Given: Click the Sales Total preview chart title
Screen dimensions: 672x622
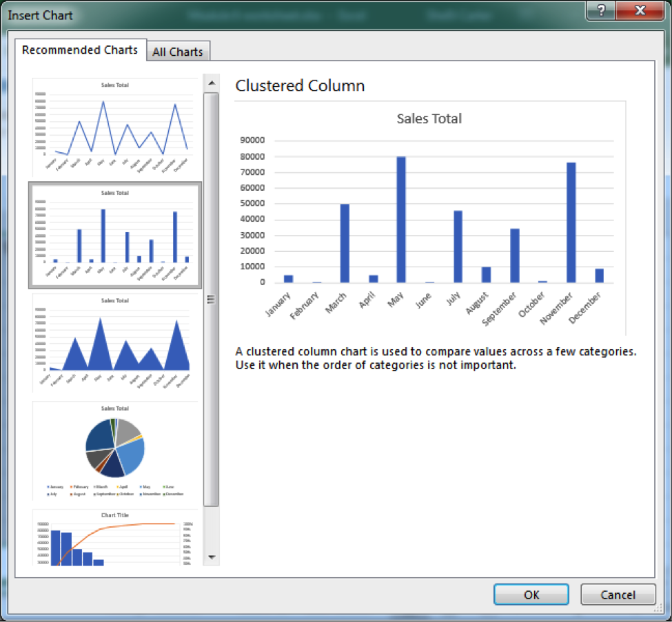Looking at the screenshot, I should pyautogui.click(x=431, y=118).
